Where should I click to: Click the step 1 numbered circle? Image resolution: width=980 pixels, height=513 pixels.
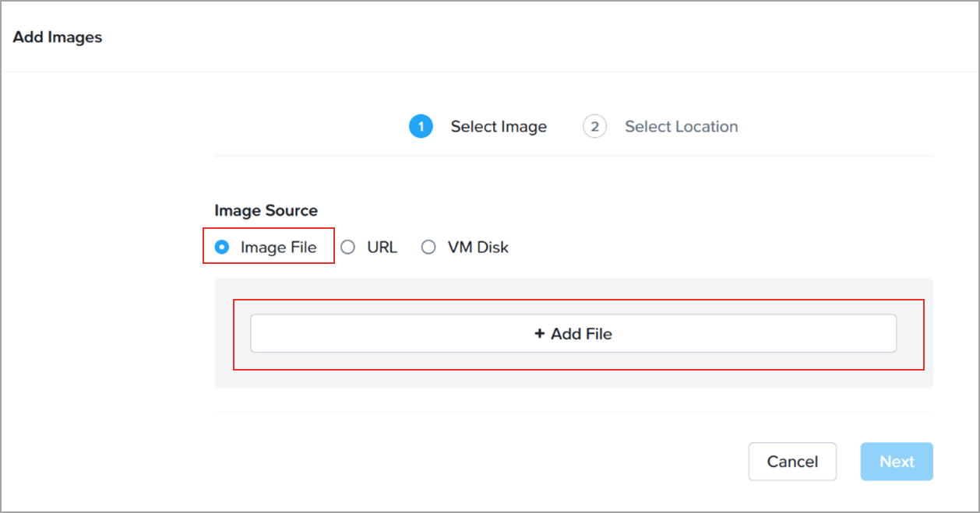tap(421, 126)
